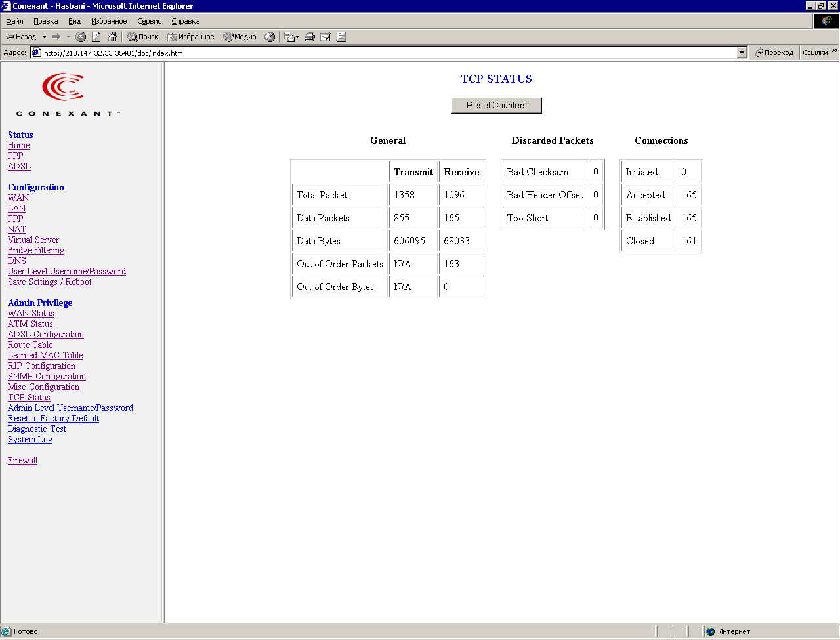Open the PPP link under Status

pos(15,156)
